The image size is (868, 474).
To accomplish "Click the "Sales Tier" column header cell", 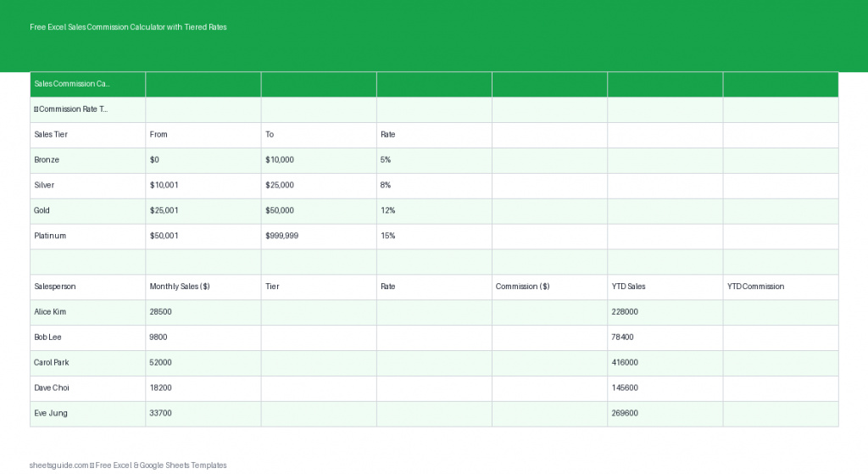I will (87, 135).
